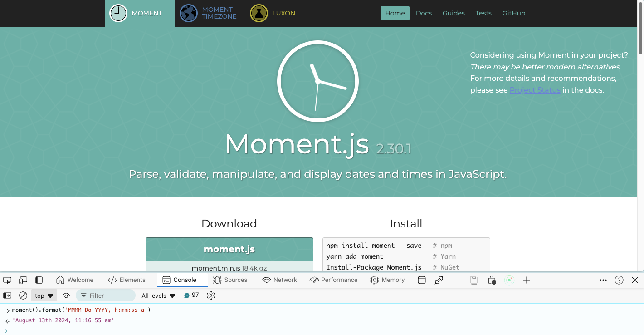Close the DevTools panel
Image resolution: width=644 pixels, height=335 pixels.
click(x=635, y=280)
